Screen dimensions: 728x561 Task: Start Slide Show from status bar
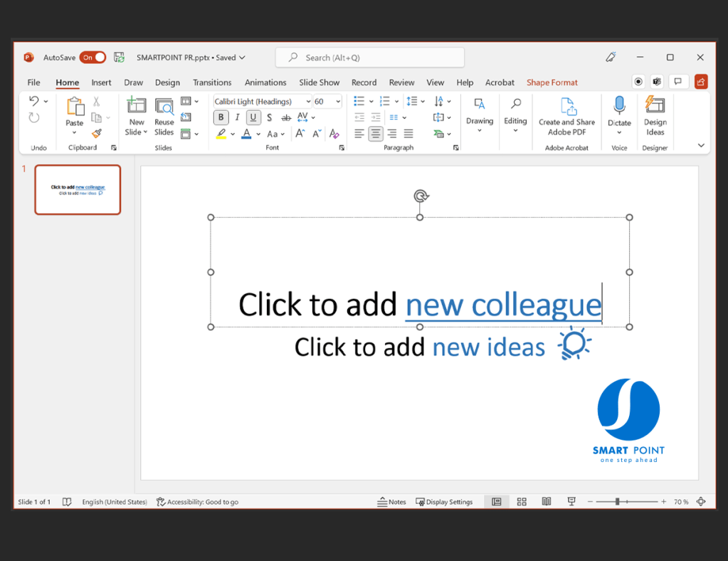571,502
